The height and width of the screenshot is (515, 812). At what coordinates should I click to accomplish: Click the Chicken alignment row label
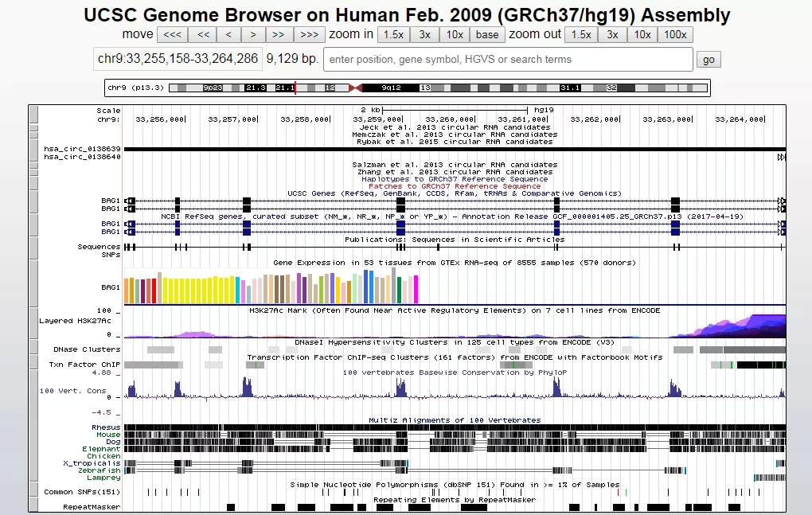[103, 457]
